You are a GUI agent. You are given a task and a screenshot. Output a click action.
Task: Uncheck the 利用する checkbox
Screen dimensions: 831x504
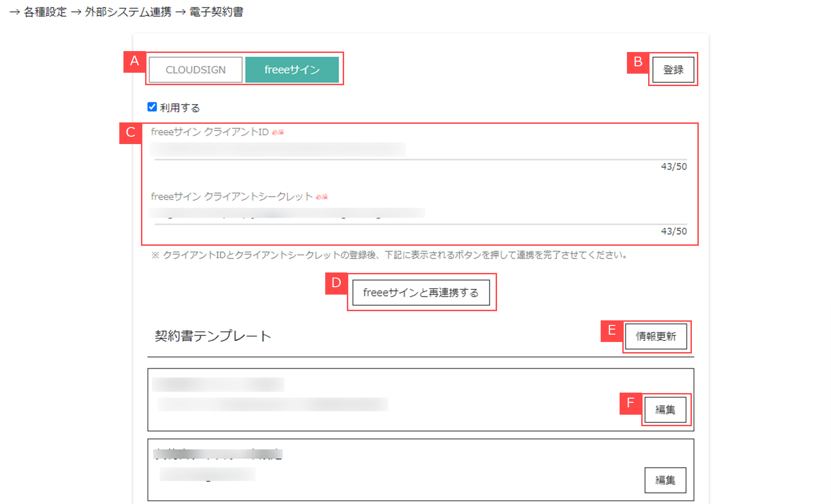point(152,107)
